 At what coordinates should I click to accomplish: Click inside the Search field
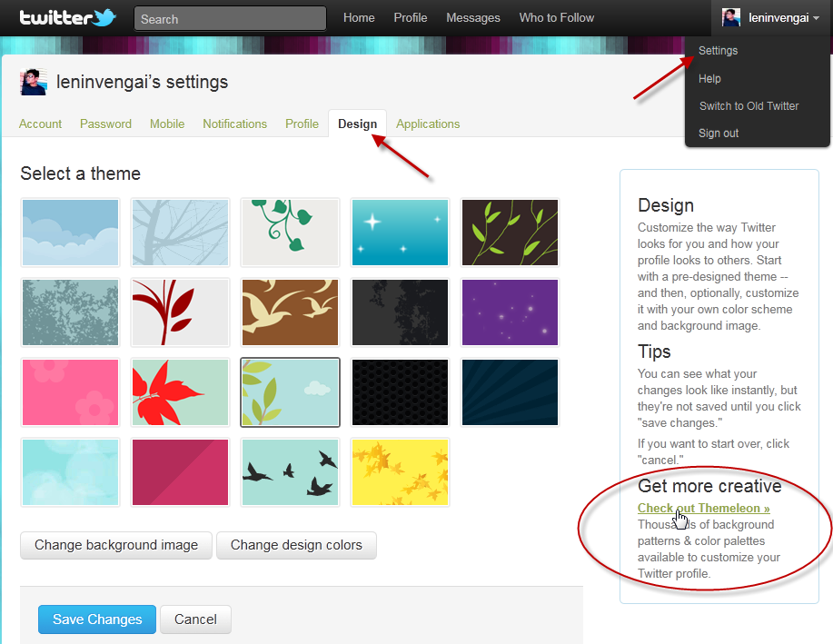coord(230,18)
